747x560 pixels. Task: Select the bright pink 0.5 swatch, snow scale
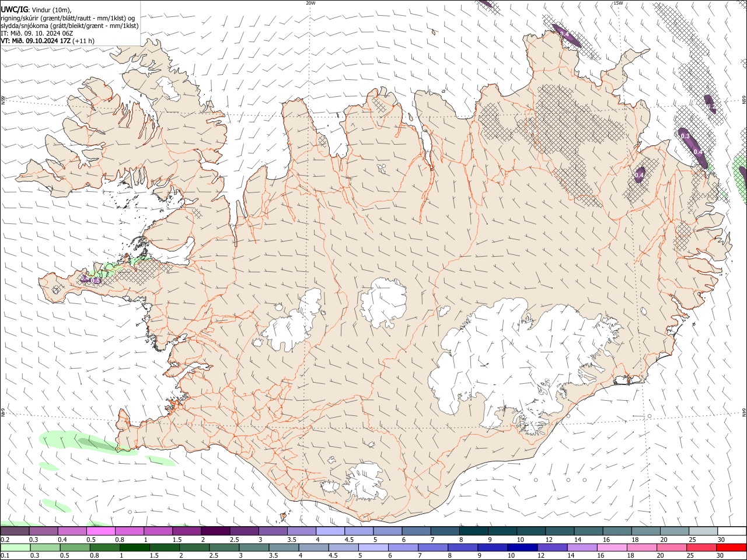click(100, 531)
